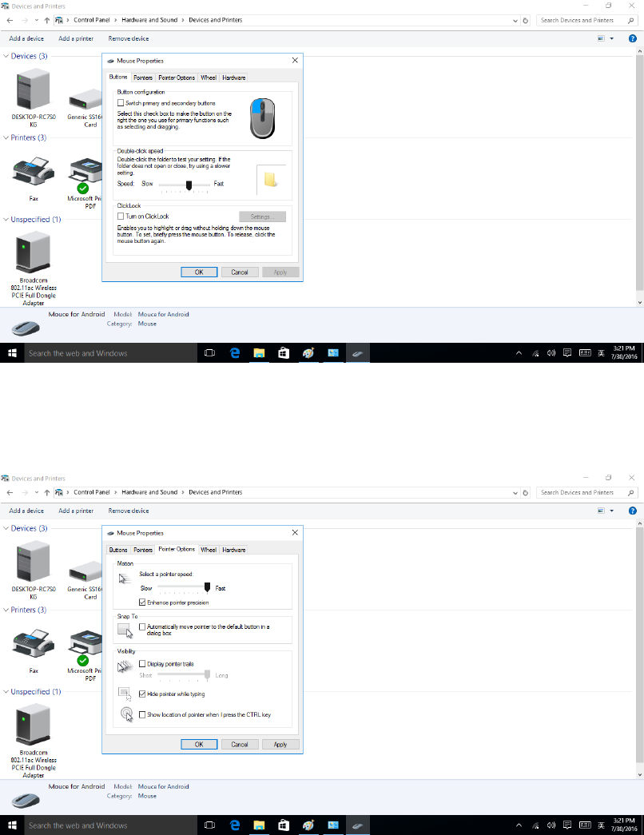644x835 pixels.
Task: Open the network icon in the lower system tray
Action: coord(535,825)
